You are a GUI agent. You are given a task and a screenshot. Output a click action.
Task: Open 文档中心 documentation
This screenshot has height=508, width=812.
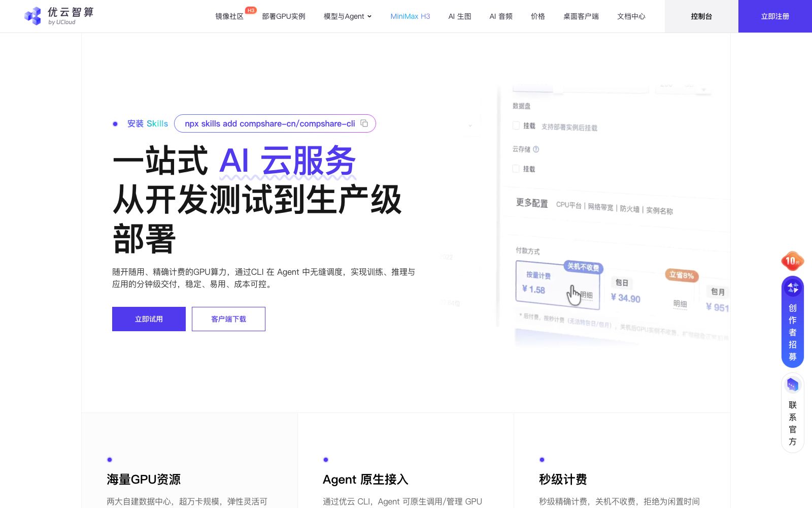pos(631,16)
